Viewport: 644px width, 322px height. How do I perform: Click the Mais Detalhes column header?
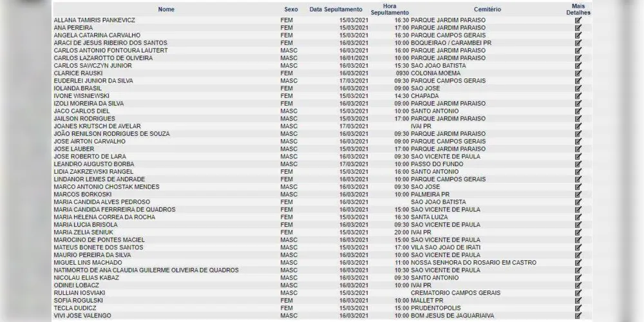[x=578, y=10]
